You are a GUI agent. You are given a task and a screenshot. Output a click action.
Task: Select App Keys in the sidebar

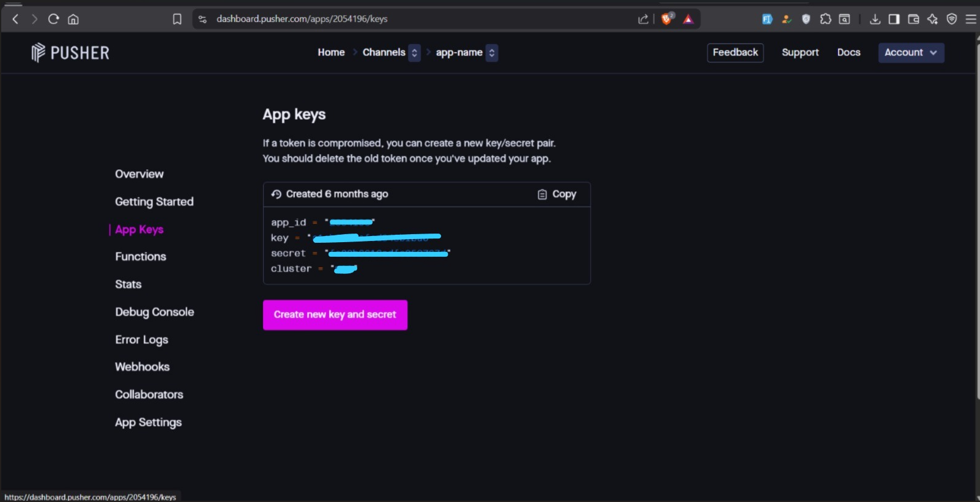coord(139,229)
